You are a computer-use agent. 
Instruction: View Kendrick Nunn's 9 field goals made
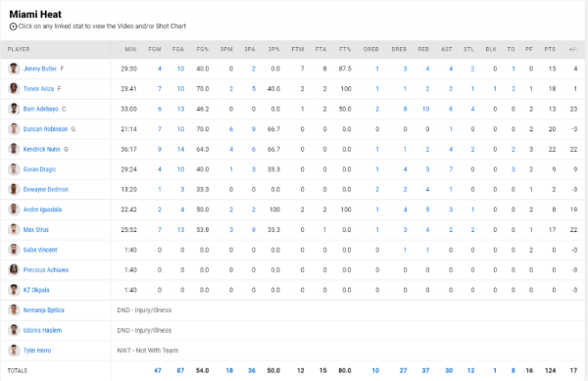[160, 149]
